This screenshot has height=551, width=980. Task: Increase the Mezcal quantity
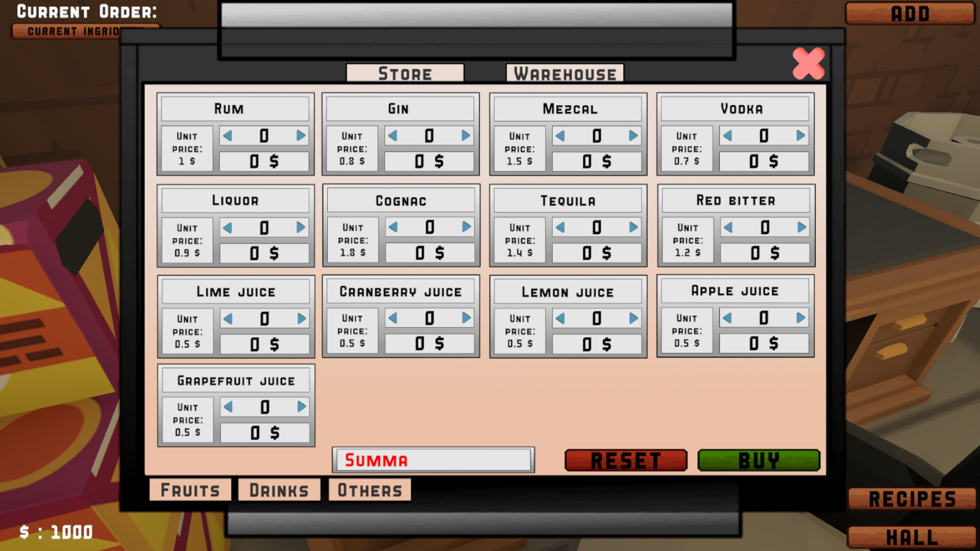(634, 135)
